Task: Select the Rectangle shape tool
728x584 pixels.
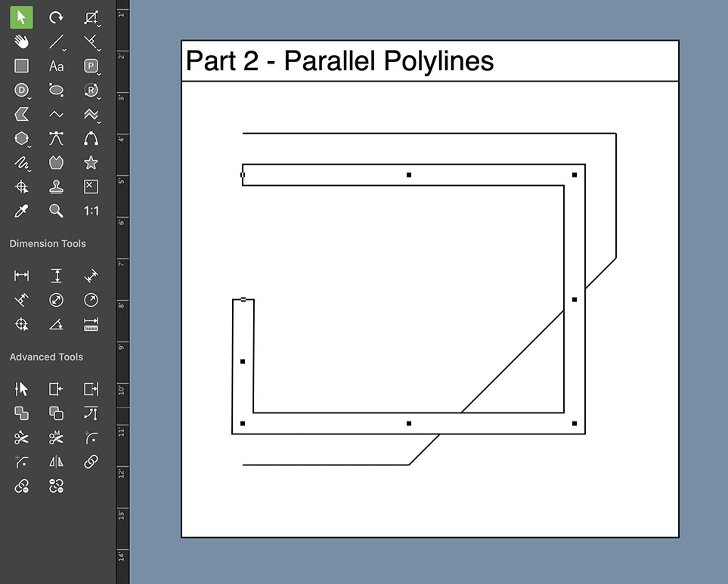Action: click(x=21, y=66)
